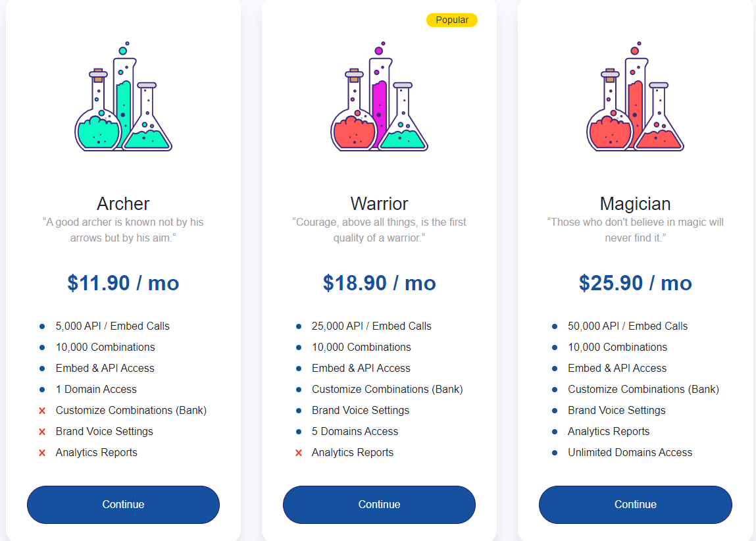Image resolution: width=756 pixels, height=541 pixels.
Task: Select the Popular badge on Warrior plan
Action: click(452, 20)
